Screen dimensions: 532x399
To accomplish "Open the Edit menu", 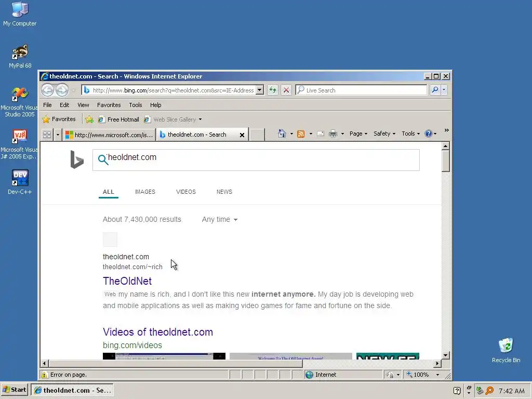I will (x=64, y=105).
